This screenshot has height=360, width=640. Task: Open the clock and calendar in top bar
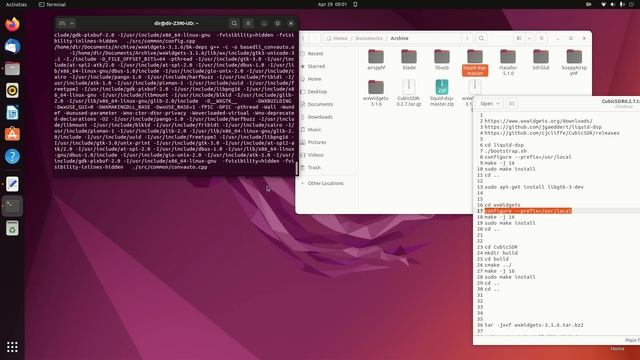tap(332, 4)
